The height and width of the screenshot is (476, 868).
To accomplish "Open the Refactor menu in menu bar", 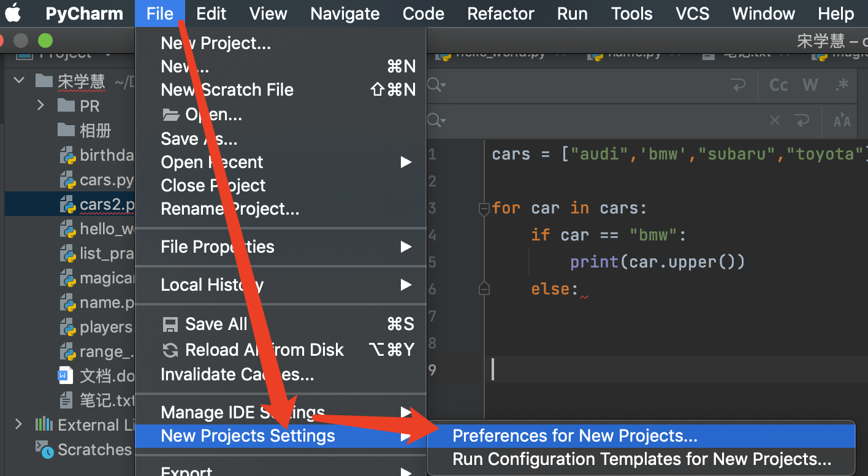I will (500, 13).
